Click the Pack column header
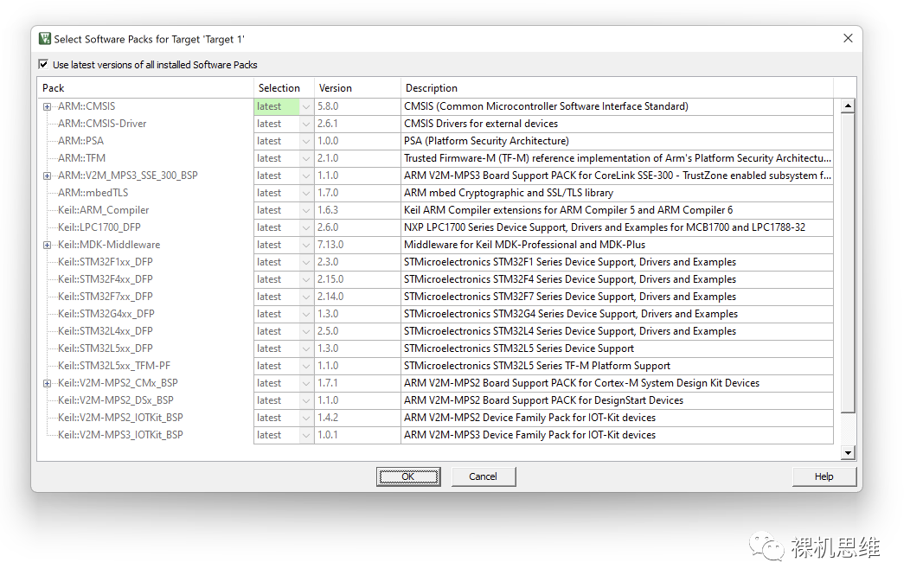The image size is (910, 588). pyautogui.click(x=145, y=88)
